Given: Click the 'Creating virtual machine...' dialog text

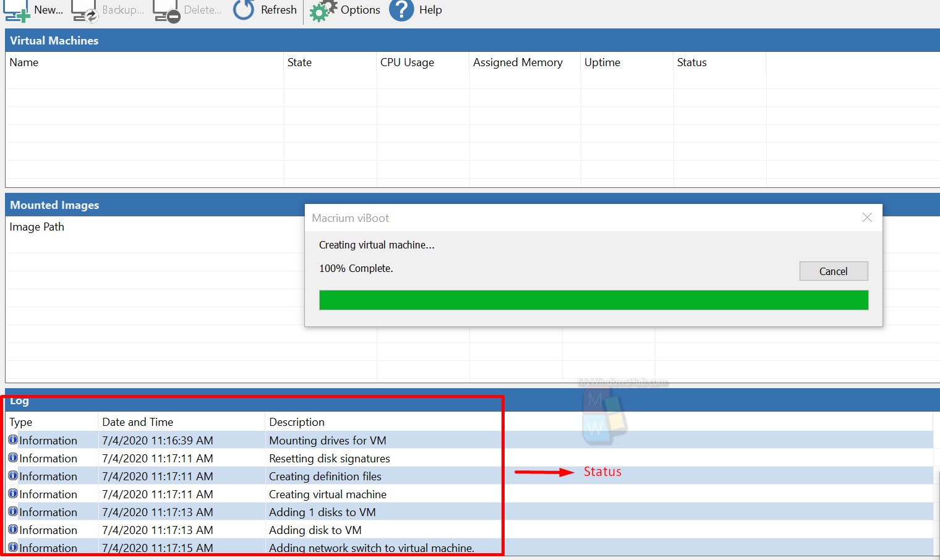Looking at the screenshot, I should tap(377, 245).
